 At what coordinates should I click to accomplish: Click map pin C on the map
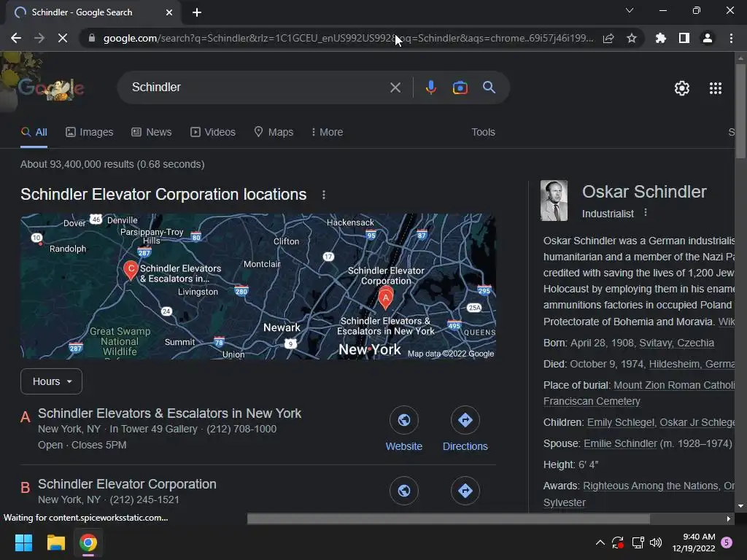point(131,270)
